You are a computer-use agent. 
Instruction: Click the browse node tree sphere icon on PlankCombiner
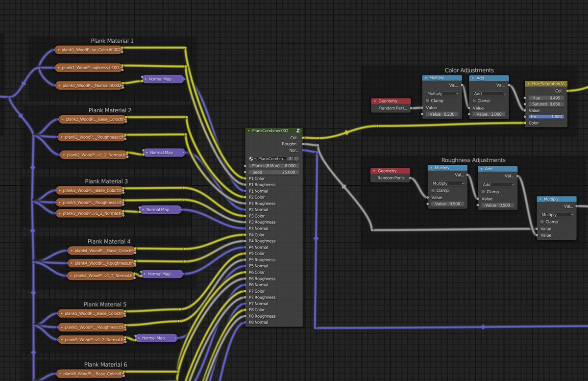click(251, 158)
